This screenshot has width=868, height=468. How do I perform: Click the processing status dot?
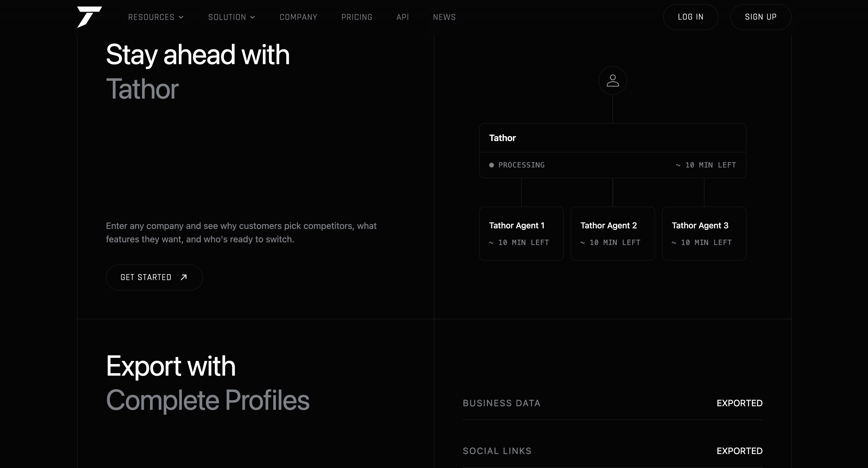(492, 165)
